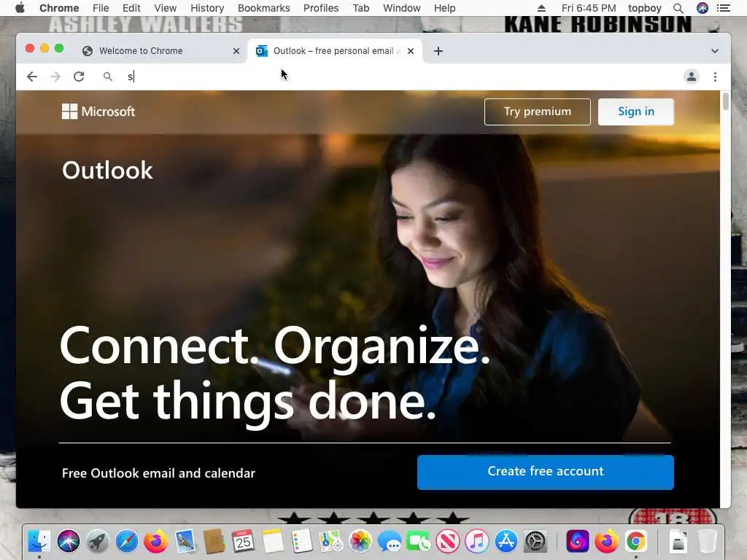Open Launchpad rocket icon in dock
Screen dimensions: 747x560
point(98,542)
